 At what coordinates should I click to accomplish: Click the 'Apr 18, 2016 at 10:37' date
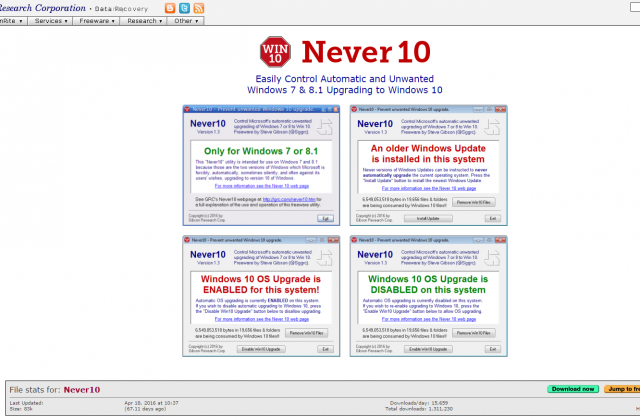coord(151,403)
